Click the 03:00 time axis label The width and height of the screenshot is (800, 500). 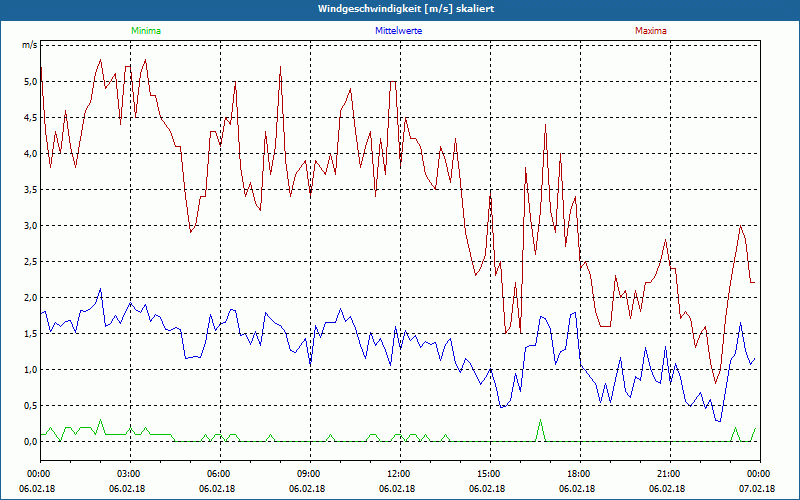[127, 474]
